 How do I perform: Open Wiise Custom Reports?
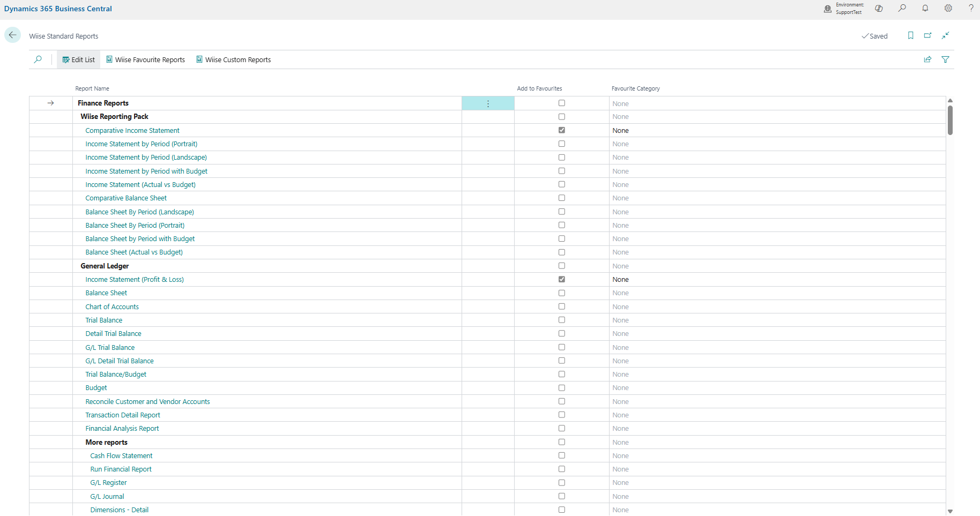[233, 60]
